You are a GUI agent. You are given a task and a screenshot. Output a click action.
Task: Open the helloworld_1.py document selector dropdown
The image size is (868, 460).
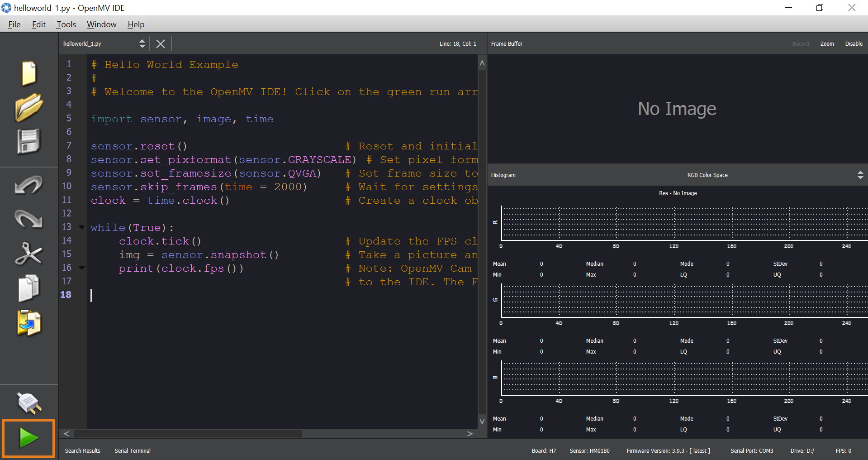[x=104, y=43]
